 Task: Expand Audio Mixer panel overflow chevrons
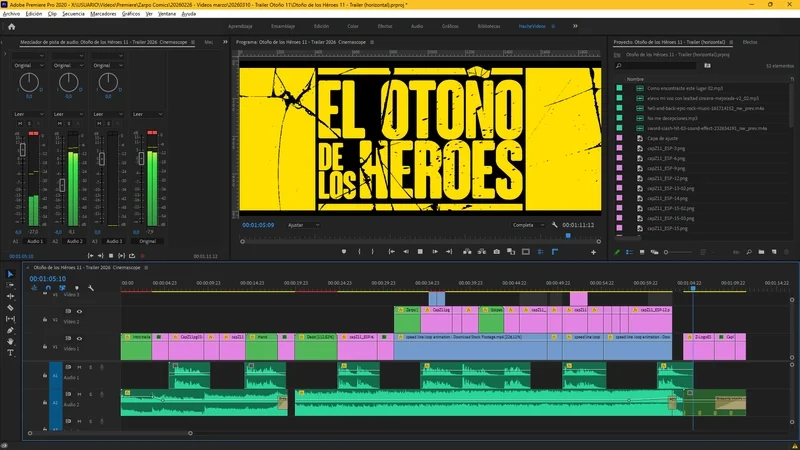click(x=225, y=42)
